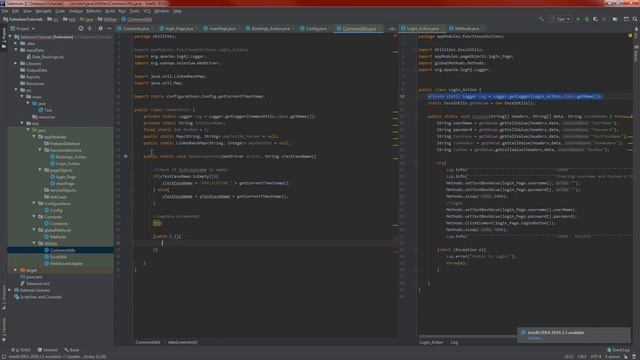Open the Navigate menu

43,11
